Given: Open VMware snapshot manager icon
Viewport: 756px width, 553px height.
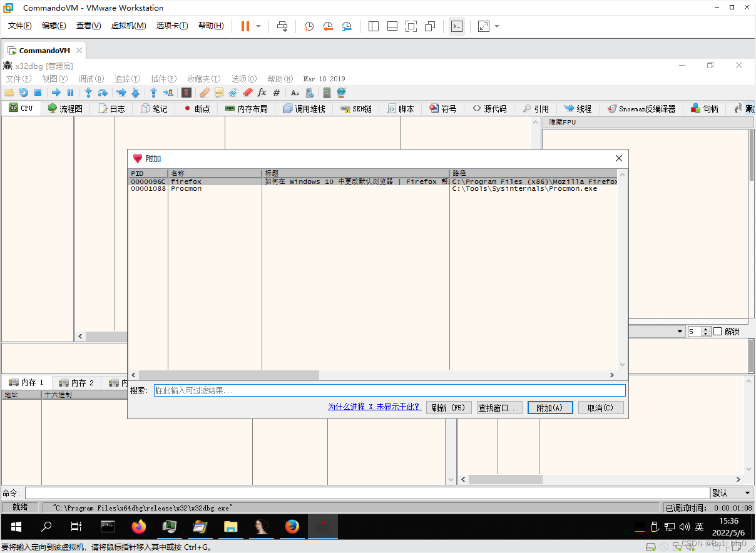Looking at the screenshot, I should click(x=347, y=26).
